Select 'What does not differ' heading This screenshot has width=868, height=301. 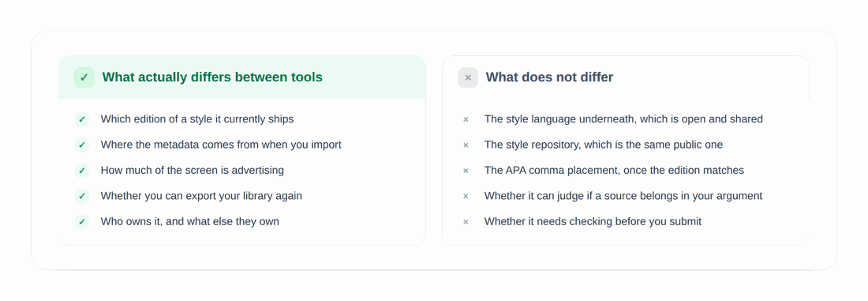(x=549, y=77)
